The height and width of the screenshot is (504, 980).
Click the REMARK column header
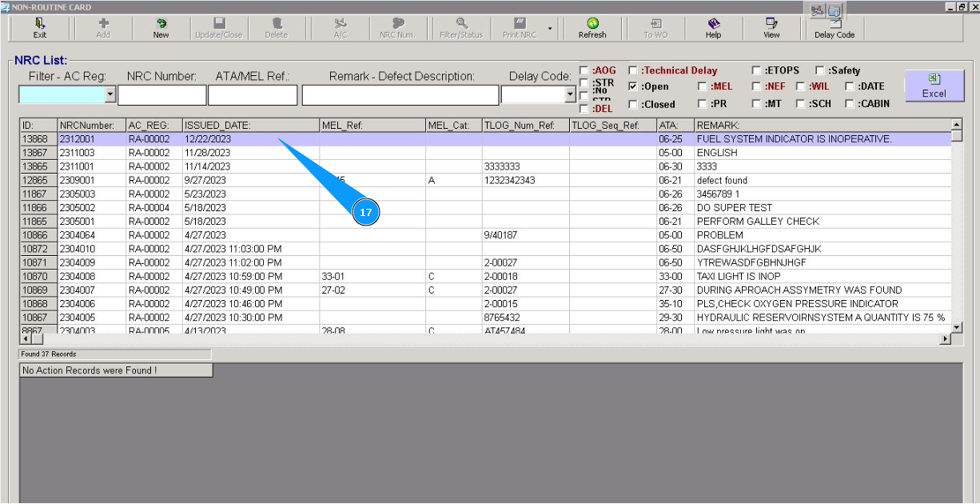823,126
